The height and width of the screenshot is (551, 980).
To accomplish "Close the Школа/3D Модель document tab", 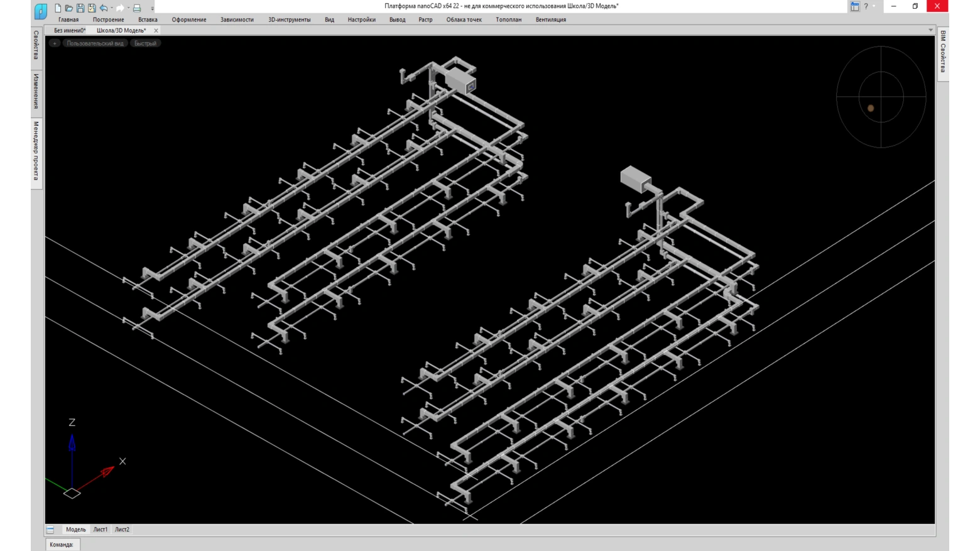I will [x=156, y=30].
